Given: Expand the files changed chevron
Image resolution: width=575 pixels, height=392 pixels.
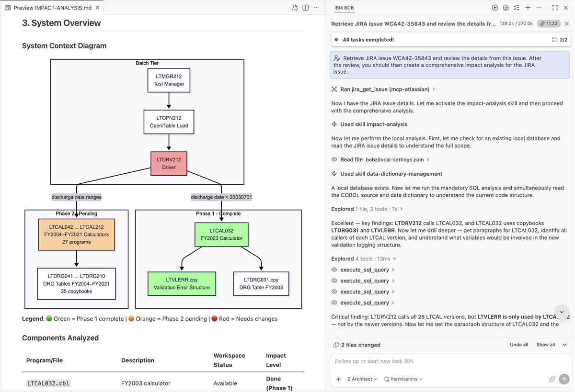Looking at the screenshot, I should [x=564, y=345].
